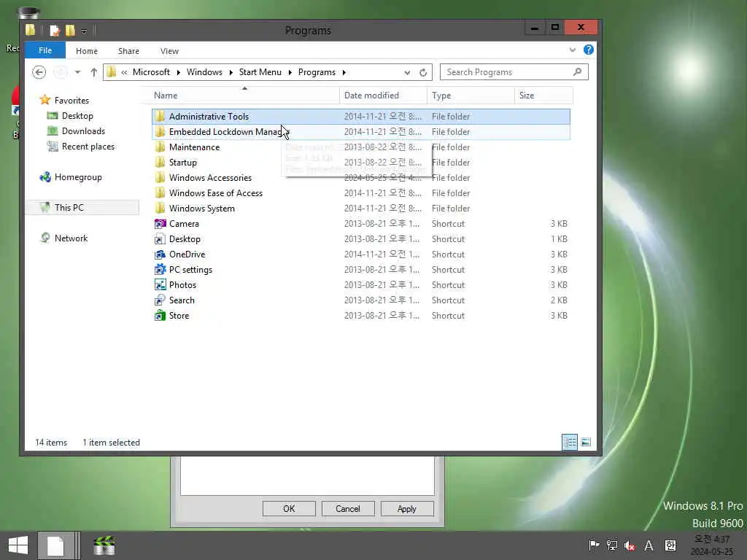Select the Photos shortcut icon
Image resolution: width=747 pixels, height=560 pixels.
[x=160, y=285]
